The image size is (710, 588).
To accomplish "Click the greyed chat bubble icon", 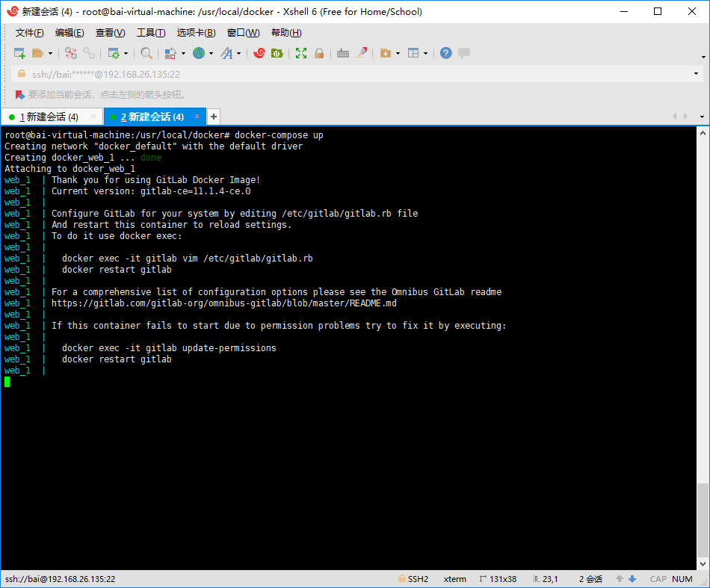I will [464, 53].
